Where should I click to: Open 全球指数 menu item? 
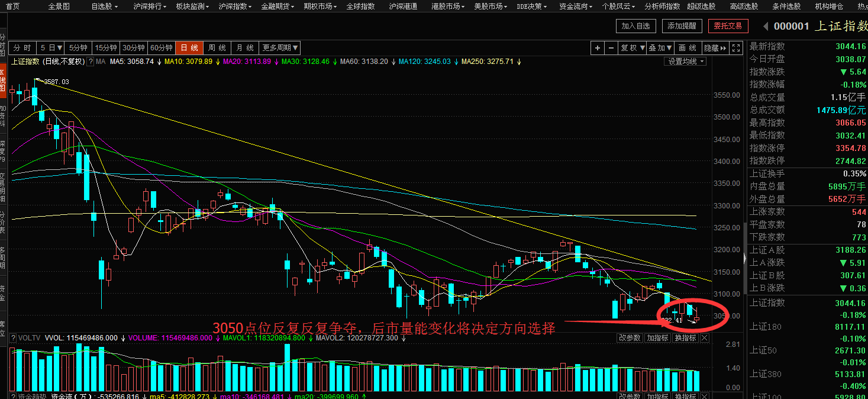pyautogui.click(x=360, y=6)
